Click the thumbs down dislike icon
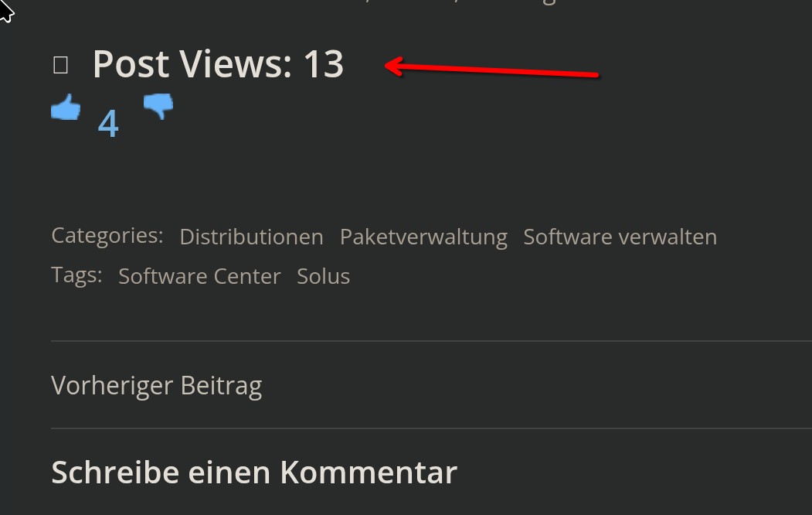 pos(158,106)
